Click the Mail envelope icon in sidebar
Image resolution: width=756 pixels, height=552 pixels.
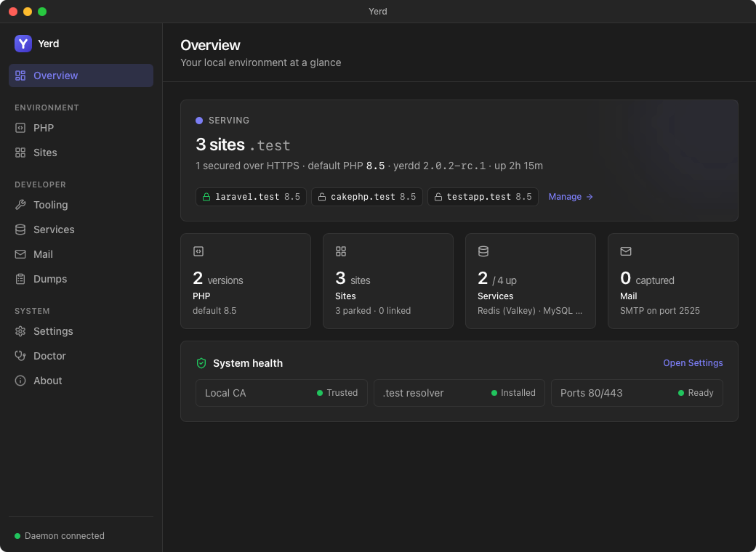tap(20, 254)
